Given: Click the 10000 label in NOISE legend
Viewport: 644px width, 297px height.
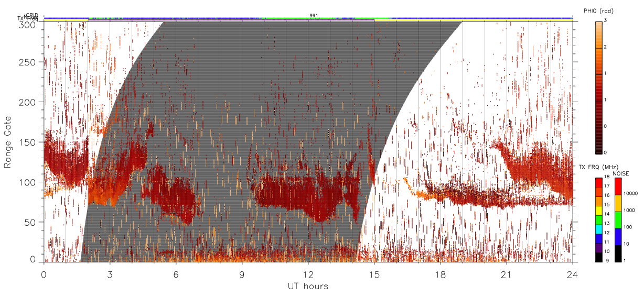Looking at the screenshot, I should pyautogui.click(x=631, y=193).
